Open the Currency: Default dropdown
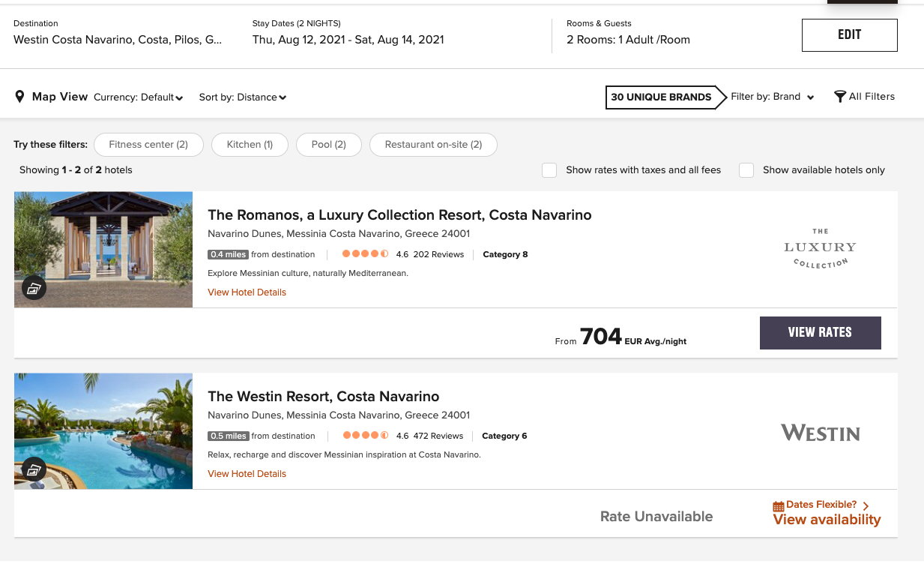This screenshot has height=564, width=924. (x=138, y=97)
